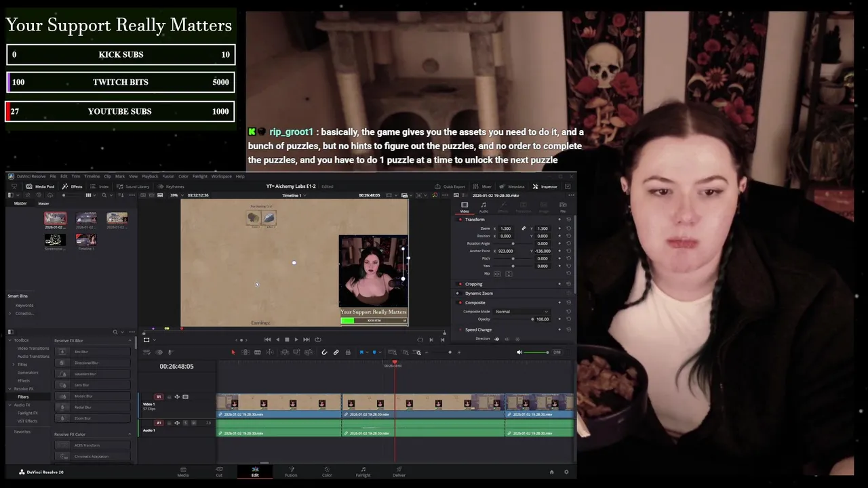
Task: Collapse the Resolve FX Blur group
Action: click(x=130, y=340)
